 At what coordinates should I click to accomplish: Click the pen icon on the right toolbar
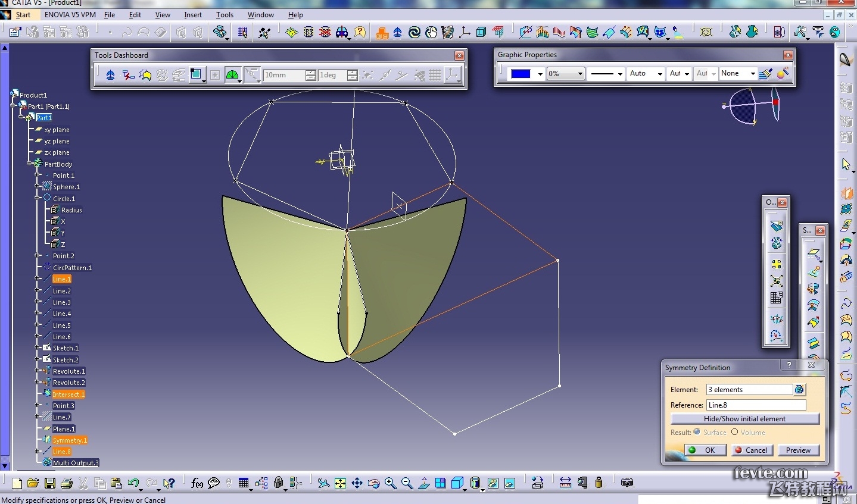846,59
